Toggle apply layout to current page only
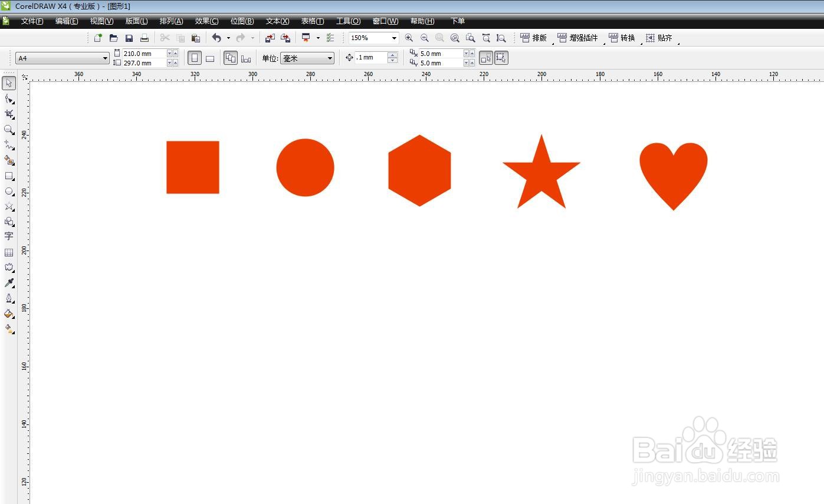Screen dimensions: 824x504 tap(246, 58)
